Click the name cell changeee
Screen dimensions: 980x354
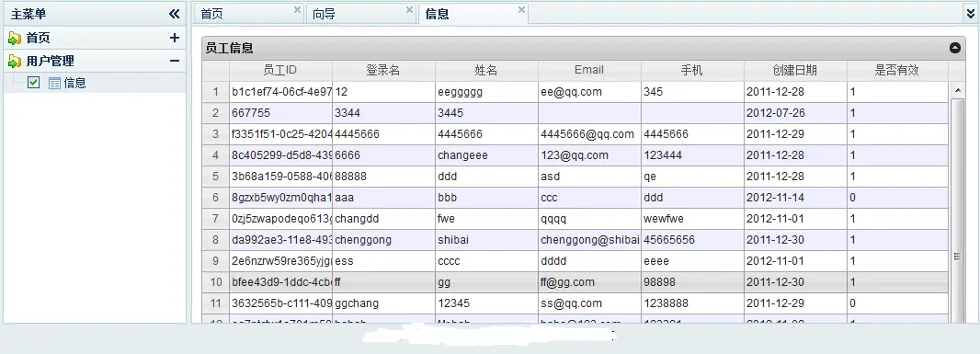tap(486, 155)
